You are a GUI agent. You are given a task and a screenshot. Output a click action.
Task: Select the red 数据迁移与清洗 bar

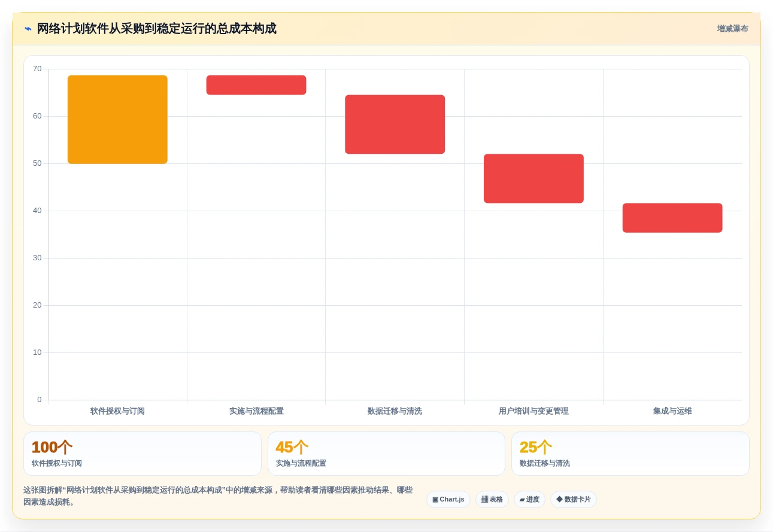(x=395, y=124)
